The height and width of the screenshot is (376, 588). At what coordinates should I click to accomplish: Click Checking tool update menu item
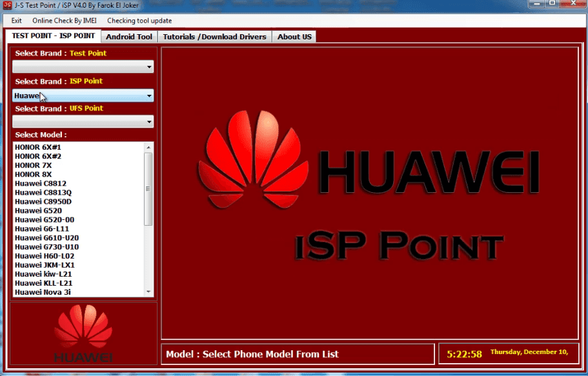pos(139,21)
